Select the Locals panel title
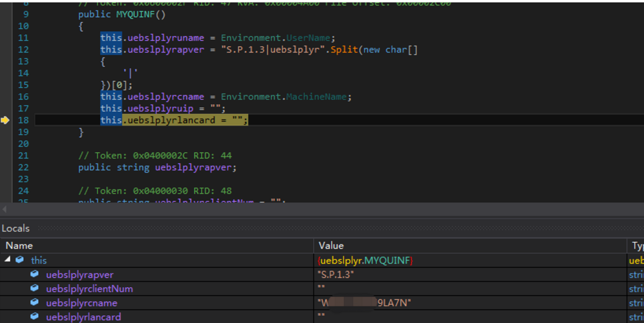Screen dimensions: 644x323 16,228
